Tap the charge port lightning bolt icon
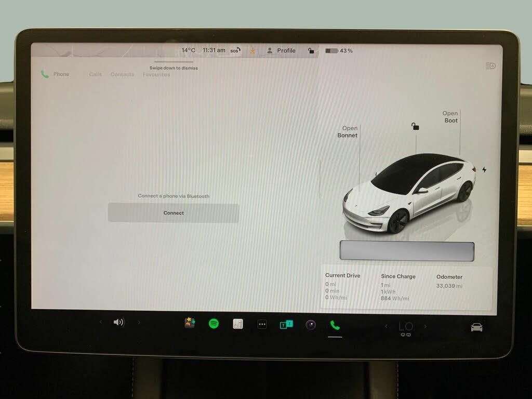The height and width of the screenshot is (399, 532). click(484, 170)
